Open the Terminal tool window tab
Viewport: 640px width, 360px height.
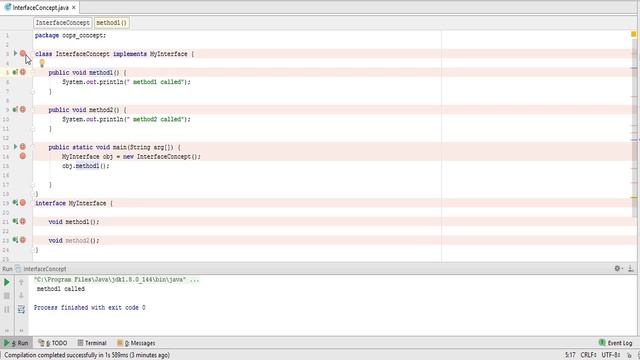92,343
